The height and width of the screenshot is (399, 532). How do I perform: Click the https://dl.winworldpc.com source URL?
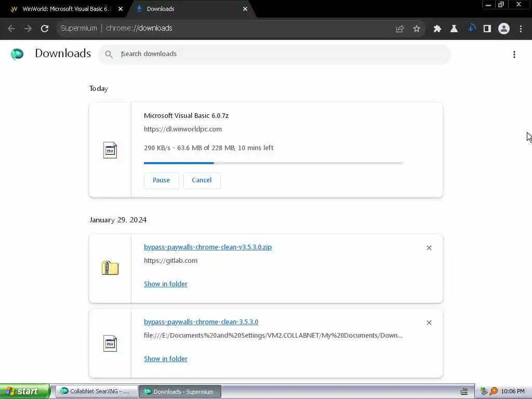click(183, 129)
